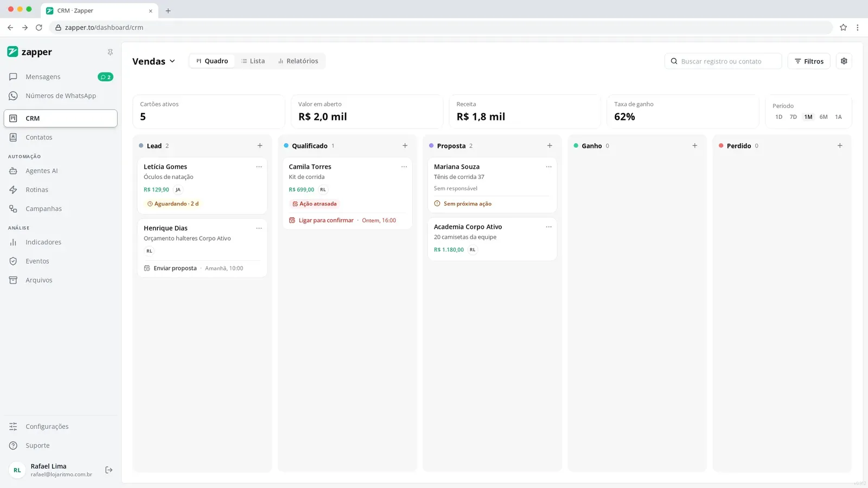Click the Sem próxima ação warning

463,204
